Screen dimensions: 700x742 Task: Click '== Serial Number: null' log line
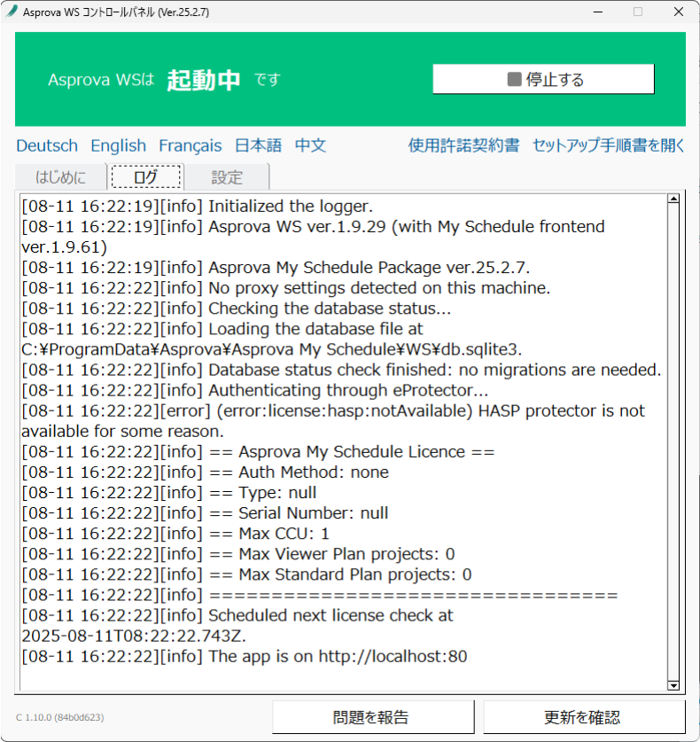pos(205,513)
